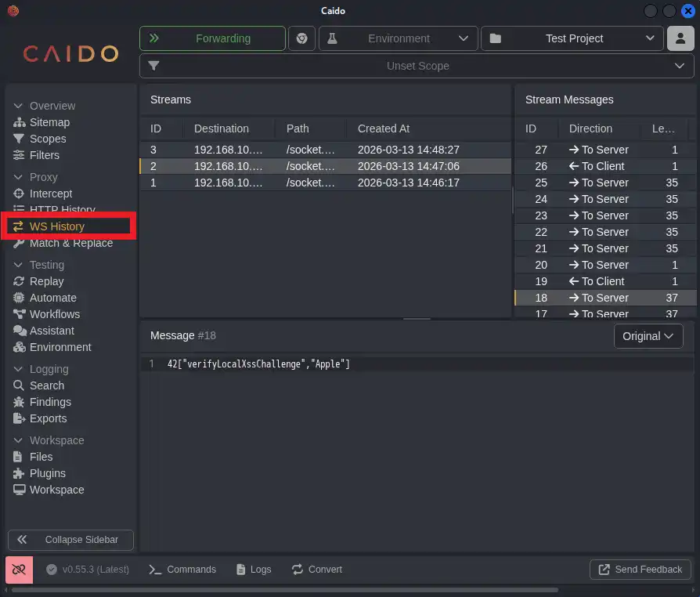Toggle the Forwarding intercept button
This screenshot has height=597, width=700.
click(x=212, y=38)
